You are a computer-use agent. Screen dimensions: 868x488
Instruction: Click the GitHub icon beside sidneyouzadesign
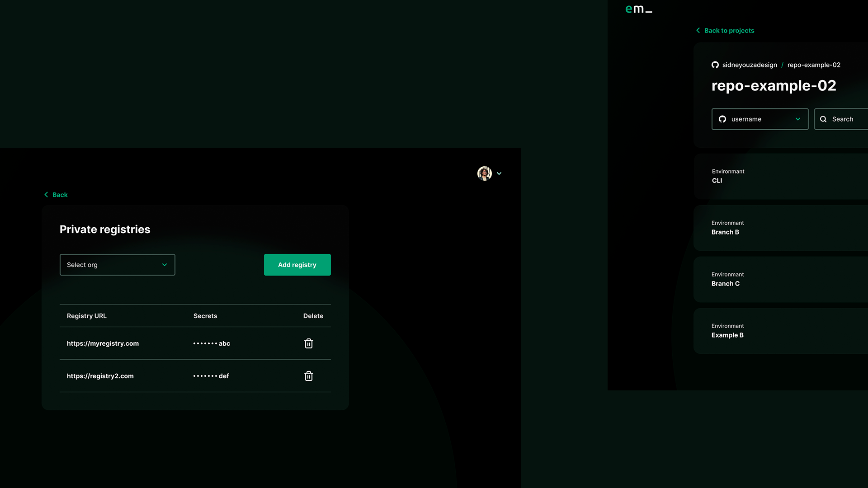point(715,65)
